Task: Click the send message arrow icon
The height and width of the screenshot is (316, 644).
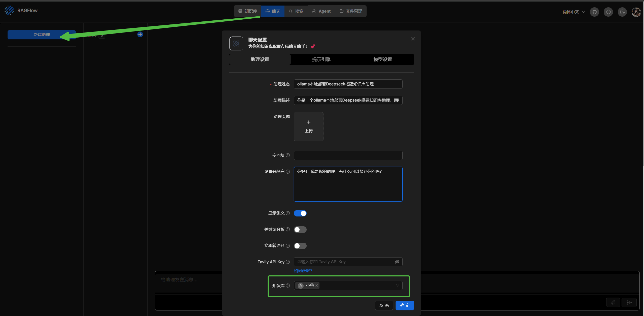Action: [x=629, y=302]
